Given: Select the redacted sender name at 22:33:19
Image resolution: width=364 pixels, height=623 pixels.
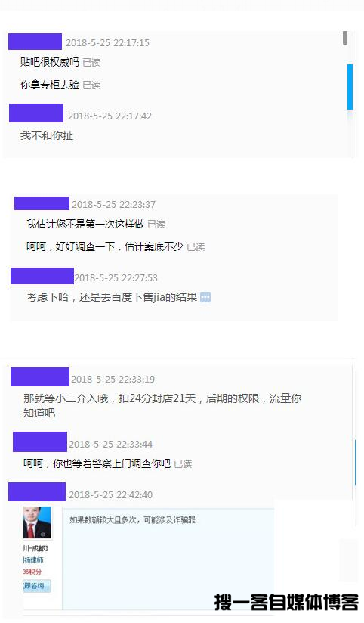Looking at the screenshot, I should tap(40, 377).
